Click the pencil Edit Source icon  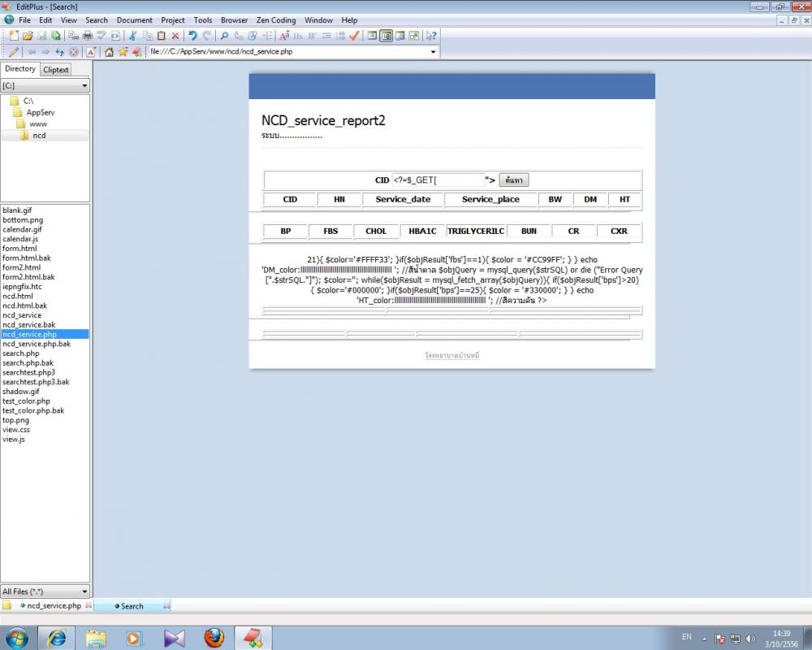14,52
